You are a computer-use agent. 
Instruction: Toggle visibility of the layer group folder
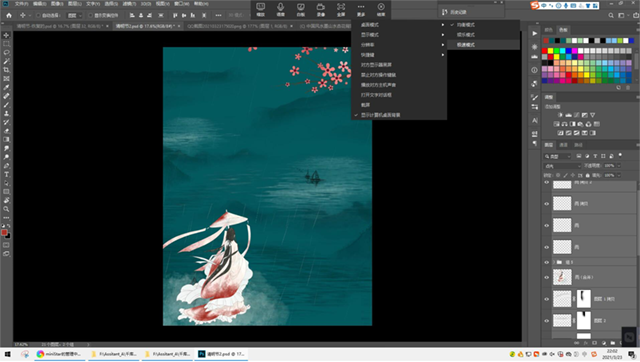point(547,262)
